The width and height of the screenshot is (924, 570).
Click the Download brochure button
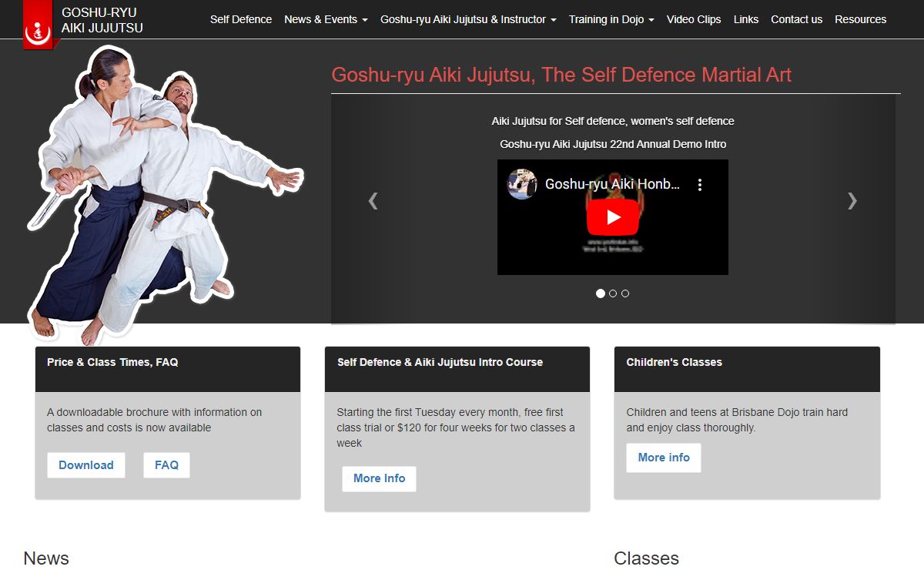tap(86, 465)
